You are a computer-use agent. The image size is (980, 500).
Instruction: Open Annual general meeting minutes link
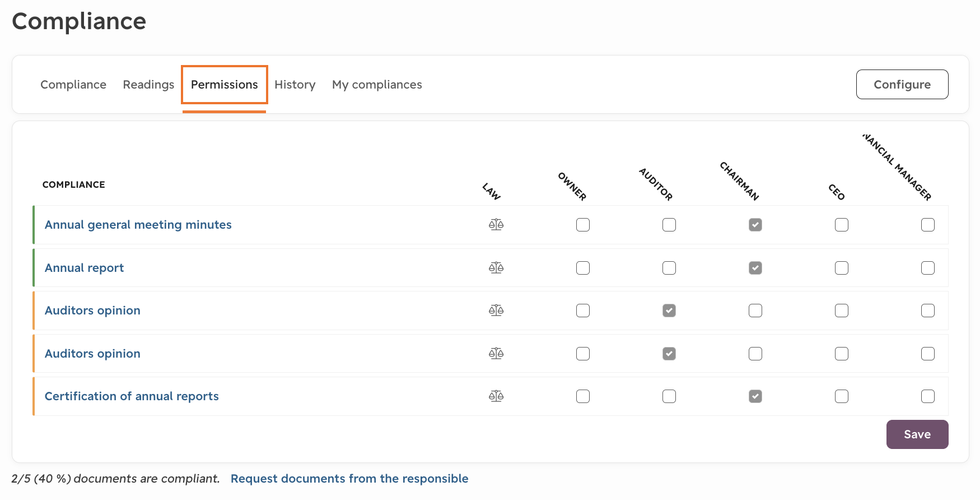138,225
